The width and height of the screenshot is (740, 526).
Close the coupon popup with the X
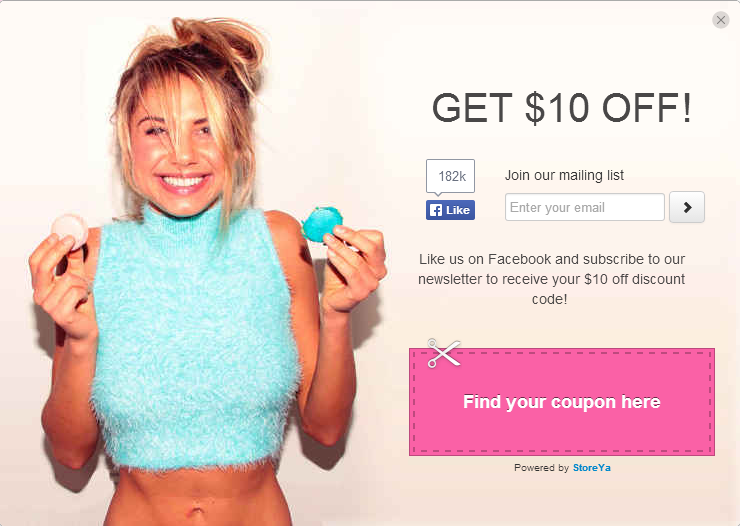(721, 20)
